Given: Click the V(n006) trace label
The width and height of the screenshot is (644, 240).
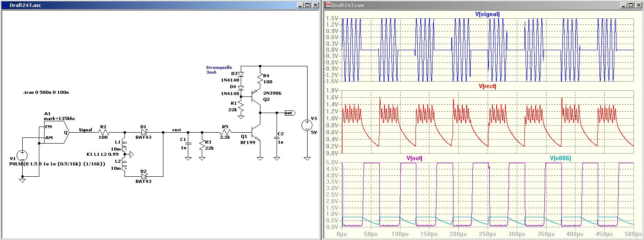Looking at the screenshot, I should click(560, 158).
